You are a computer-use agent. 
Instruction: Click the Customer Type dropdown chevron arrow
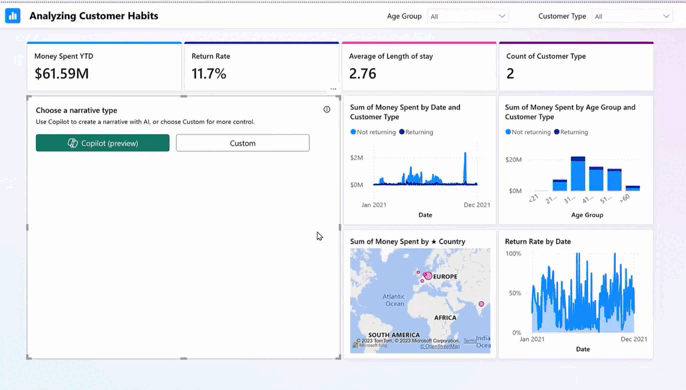666,16
